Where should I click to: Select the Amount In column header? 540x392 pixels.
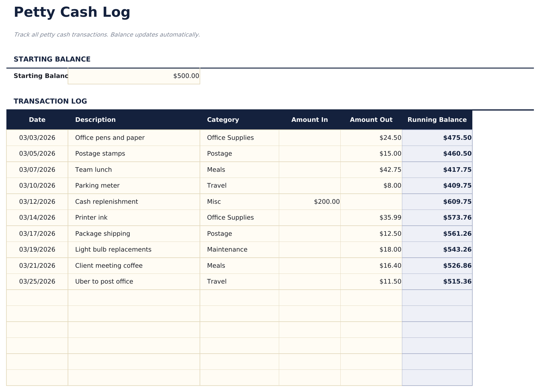click(x=309, y=119)
